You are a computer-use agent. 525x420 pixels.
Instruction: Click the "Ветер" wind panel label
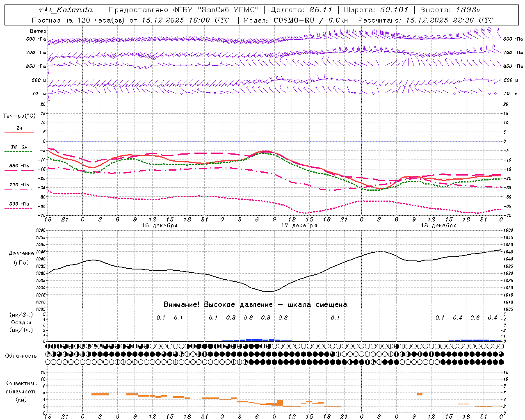38,31
